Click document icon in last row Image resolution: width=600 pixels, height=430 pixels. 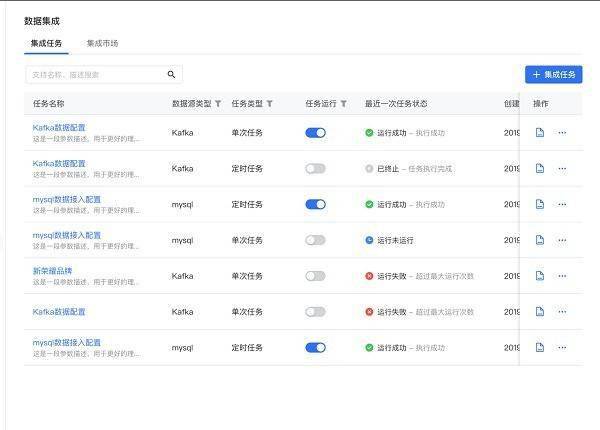coord(540,348)
